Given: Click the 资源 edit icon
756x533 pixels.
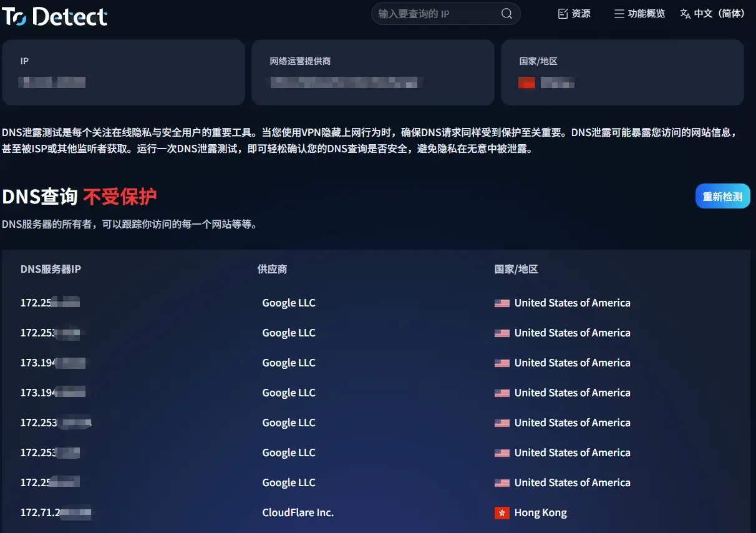Looking at the screenshot, I should tap(563, 14).
